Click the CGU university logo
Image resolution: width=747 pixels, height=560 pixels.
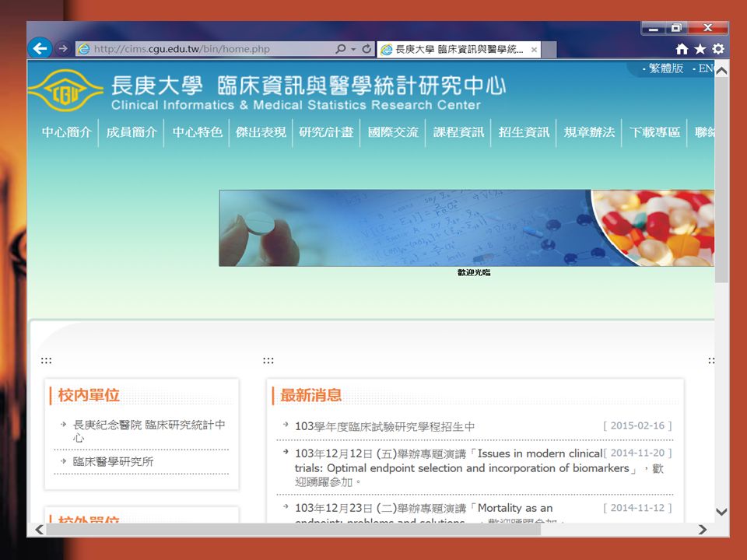(x=65, y=90)
